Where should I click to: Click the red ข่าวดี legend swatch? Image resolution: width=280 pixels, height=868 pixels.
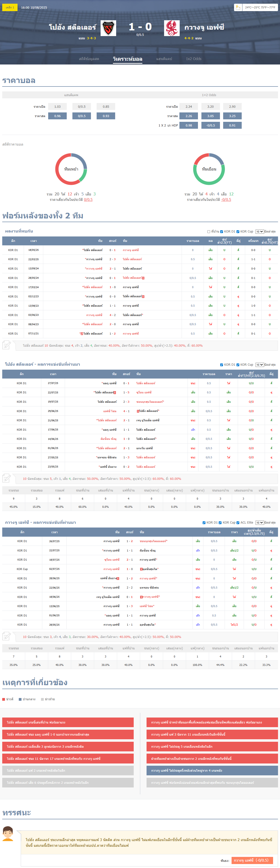tap(4, 699)
